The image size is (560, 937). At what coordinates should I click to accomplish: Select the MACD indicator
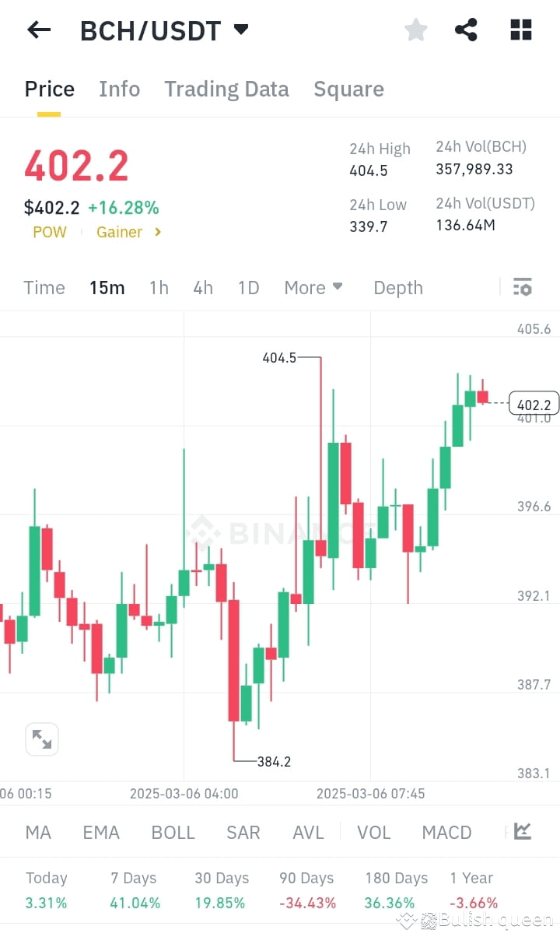446,832
